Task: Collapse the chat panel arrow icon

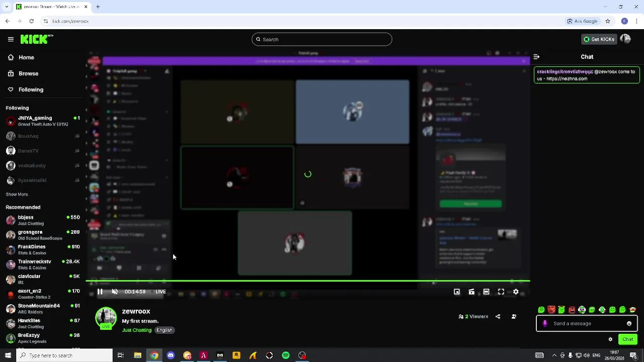Action: pyautogui.click(x=536, y=57)
